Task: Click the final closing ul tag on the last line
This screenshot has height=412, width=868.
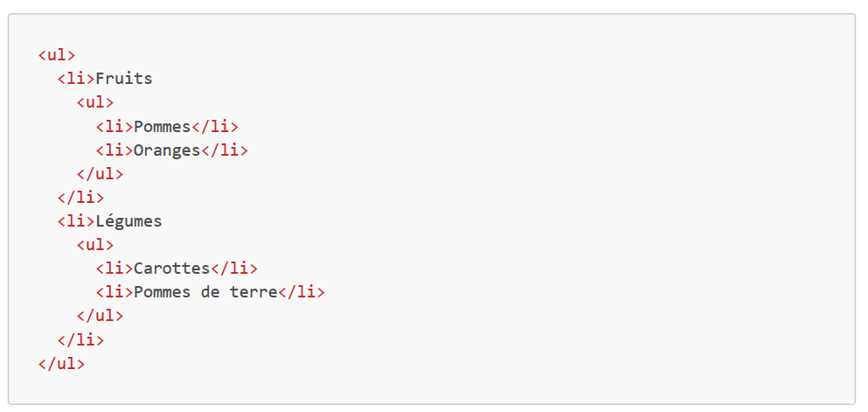Action: (x=61, y=363)
